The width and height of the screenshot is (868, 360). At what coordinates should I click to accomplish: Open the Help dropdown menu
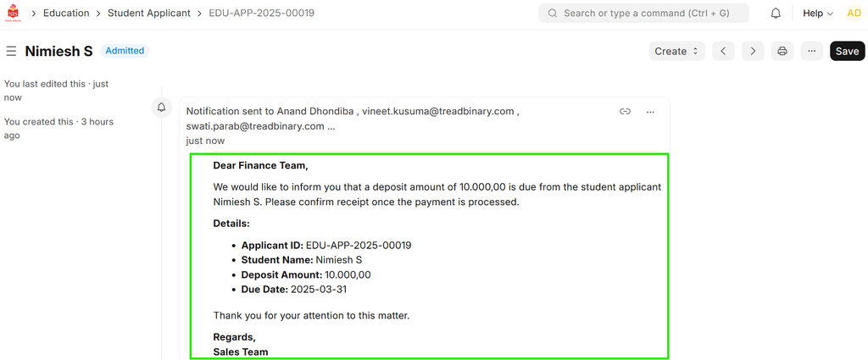[x=818, y=14]
